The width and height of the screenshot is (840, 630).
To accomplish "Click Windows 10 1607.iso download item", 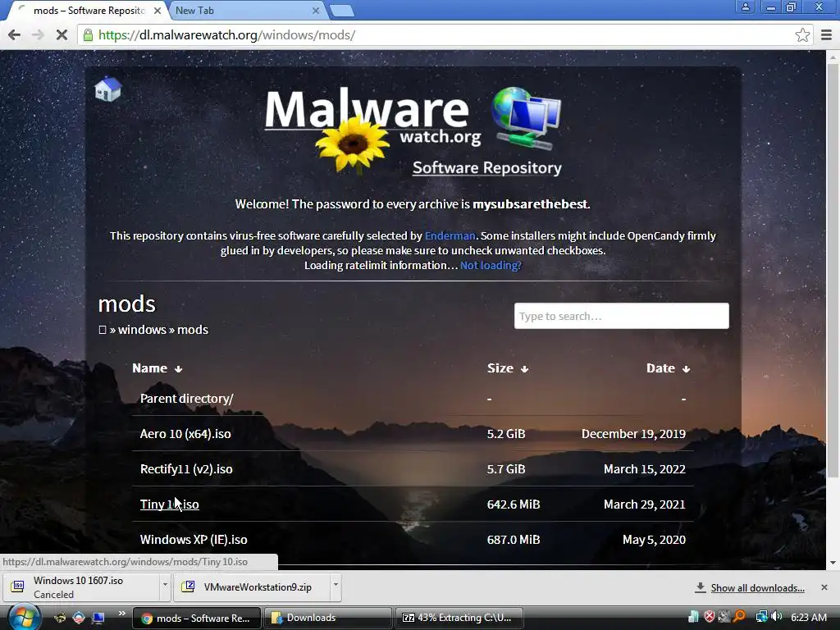I will 80,587.
